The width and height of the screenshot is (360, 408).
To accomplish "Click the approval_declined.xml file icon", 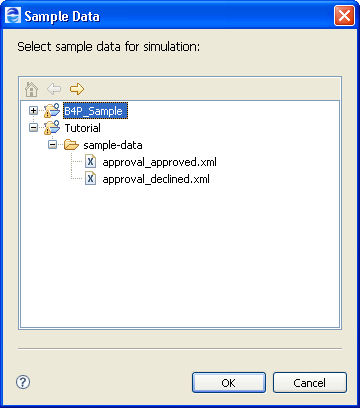I will pos(90,179).
